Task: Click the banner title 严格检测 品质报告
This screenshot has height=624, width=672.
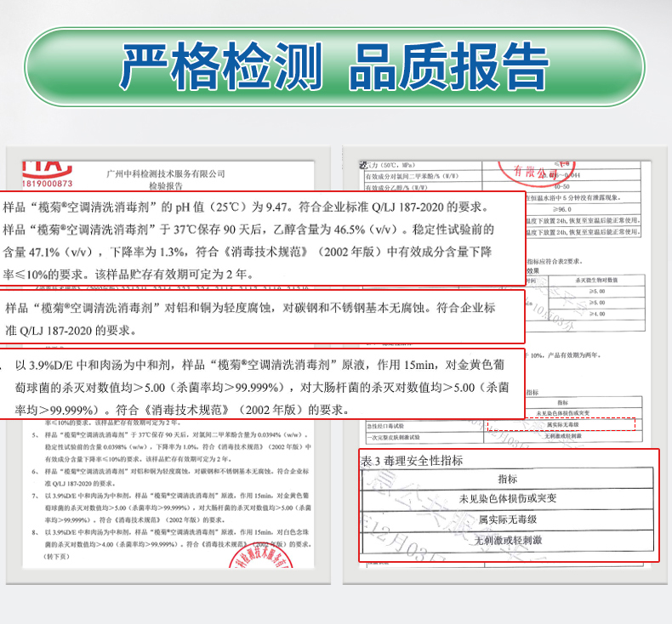Action: 333,66
